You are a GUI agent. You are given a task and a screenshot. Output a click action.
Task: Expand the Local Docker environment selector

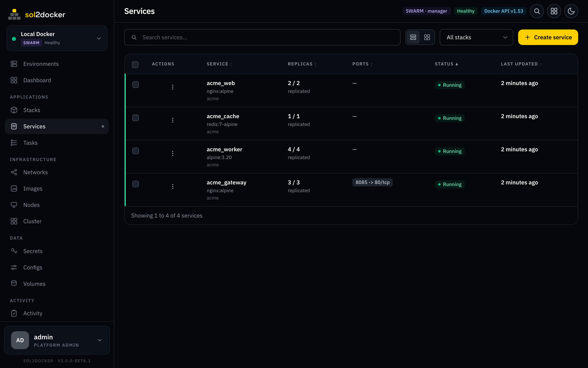coord(57,38)
